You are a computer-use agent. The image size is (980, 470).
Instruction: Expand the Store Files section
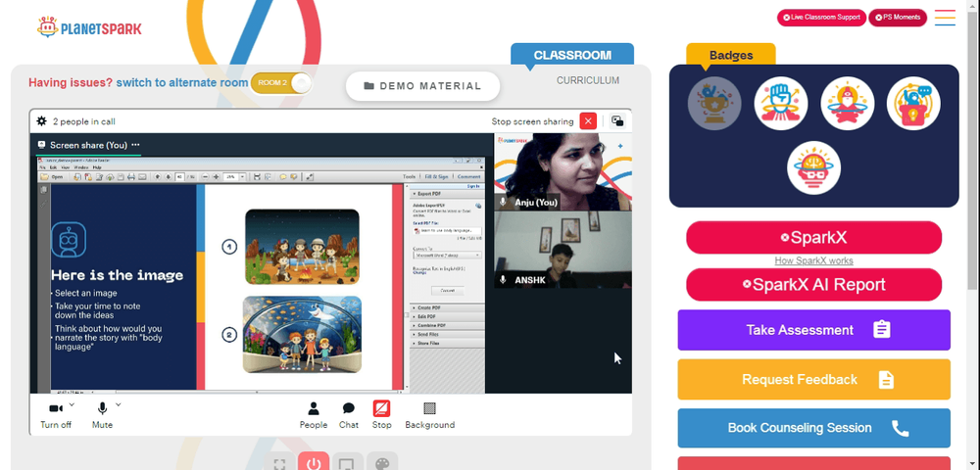click(446, 343)
